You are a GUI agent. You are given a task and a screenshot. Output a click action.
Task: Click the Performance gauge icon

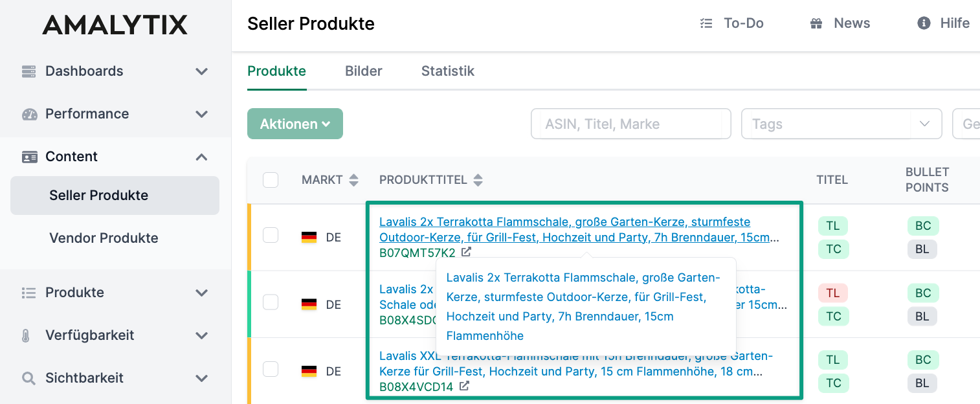point(29,114)
